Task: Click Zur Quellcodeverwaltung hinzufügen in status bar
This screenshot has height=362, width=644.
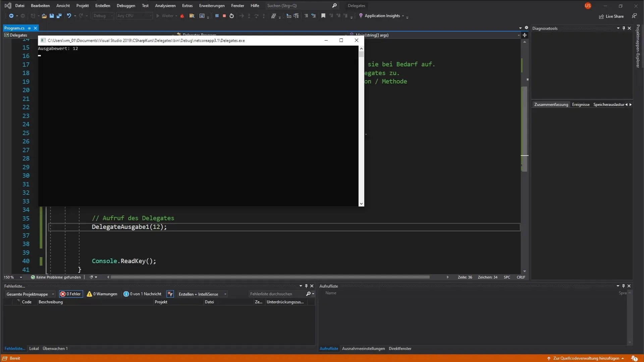Action: (x=586, y=358)
